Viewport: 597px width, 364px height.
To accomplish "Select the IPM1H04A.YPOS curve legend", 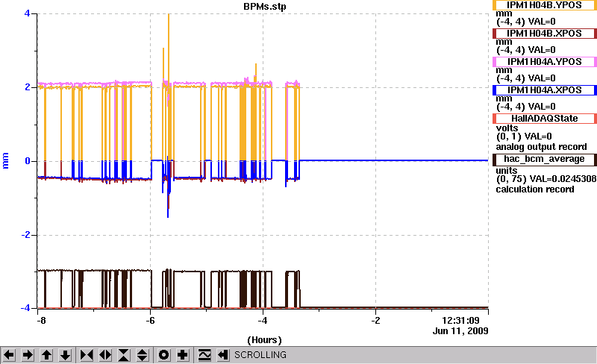I will pos(545,62).
